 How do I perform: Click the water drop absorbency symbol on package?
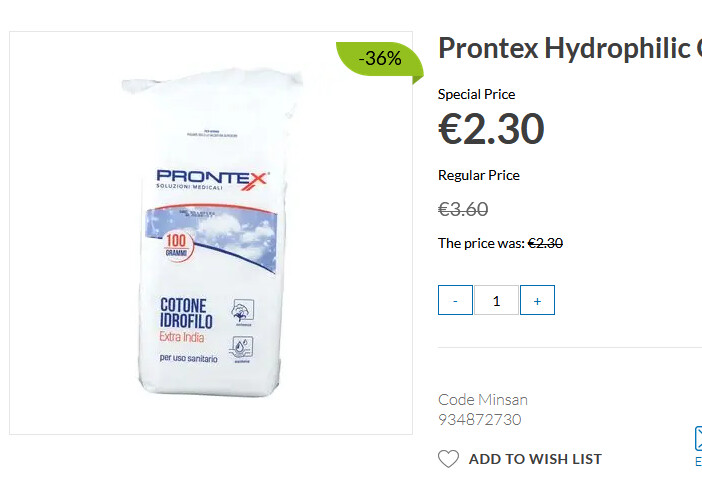pyautogui.click(x=242, y=349)
